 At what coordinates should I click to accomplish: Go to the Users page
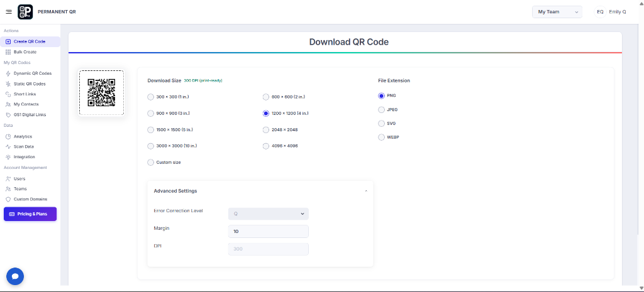coord(19,179)
